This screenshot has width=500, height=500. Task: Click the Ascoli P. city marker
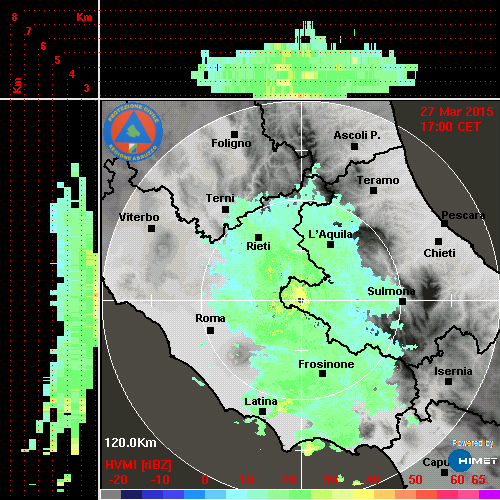coord(355,146)
